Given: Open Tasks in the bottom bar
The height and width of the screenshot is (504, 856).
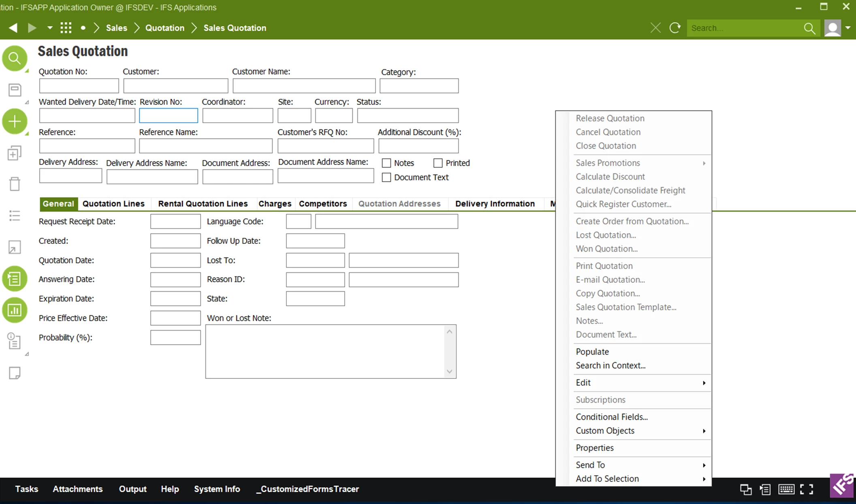Looking at the screenshot, I should click(x=27, y=489).
